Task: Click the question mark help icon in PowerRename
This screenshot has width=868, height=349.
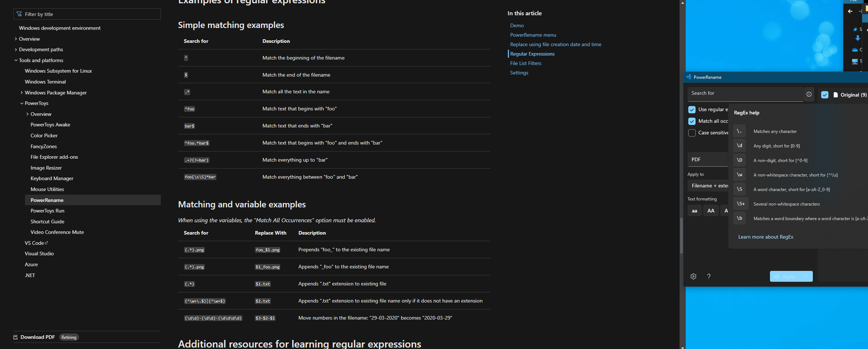Action: 709,276
